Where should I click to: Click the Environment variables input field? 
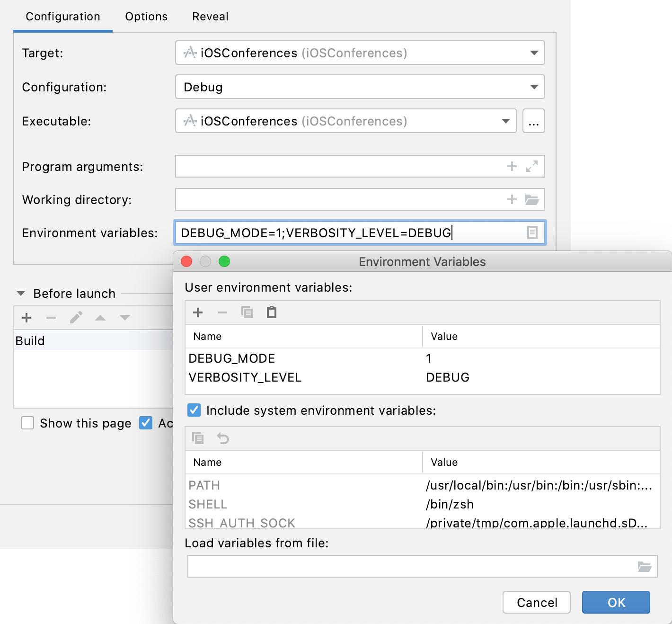(x=331, y=232)
